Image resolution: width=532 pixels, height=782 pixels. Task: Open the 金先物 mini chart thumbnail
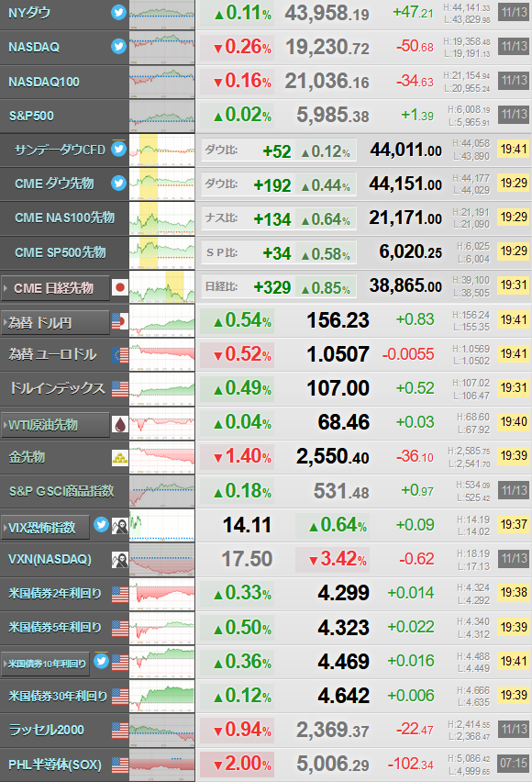(x=162, y=457)
